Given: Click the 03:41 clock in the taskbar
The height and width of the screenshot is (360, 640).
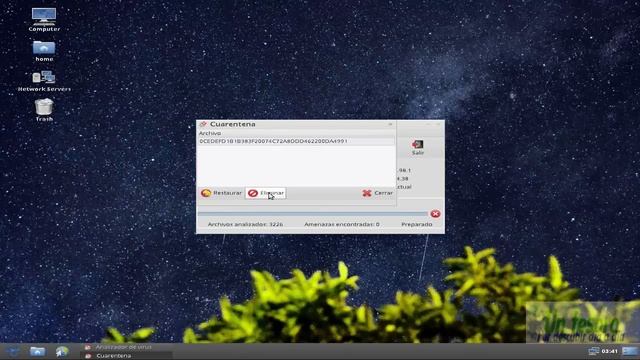Looking at the screenshot, I should click(x=609, y=351).
